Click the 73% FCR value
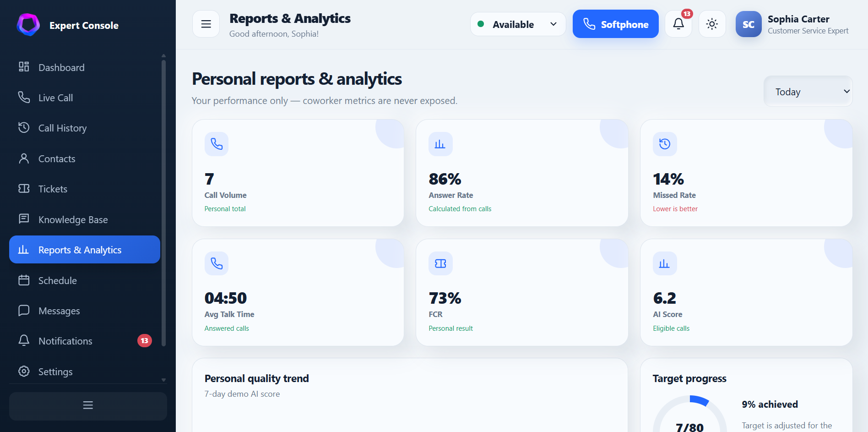The width and height of the screenshot is (868, 432). (x=445, y=298)
